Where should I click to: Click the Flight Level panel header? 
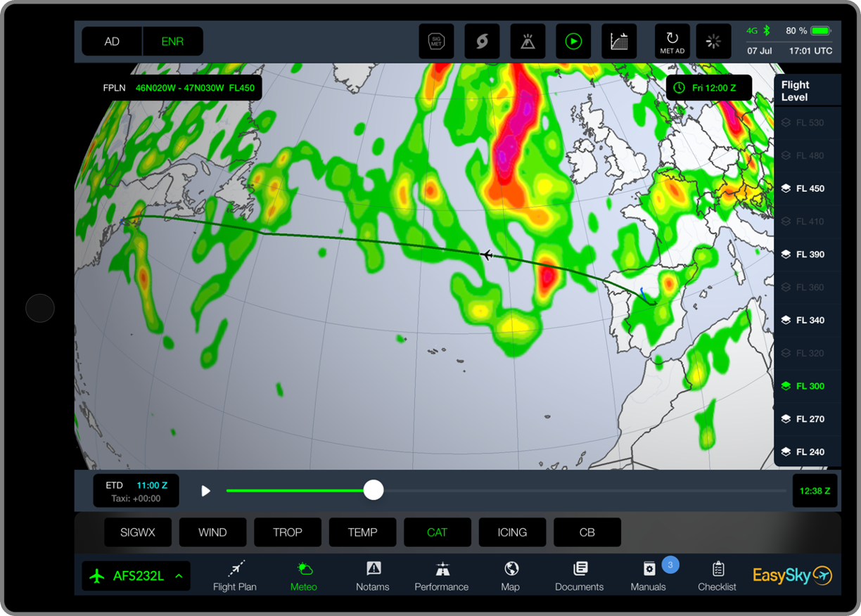[x=808, y=91]
